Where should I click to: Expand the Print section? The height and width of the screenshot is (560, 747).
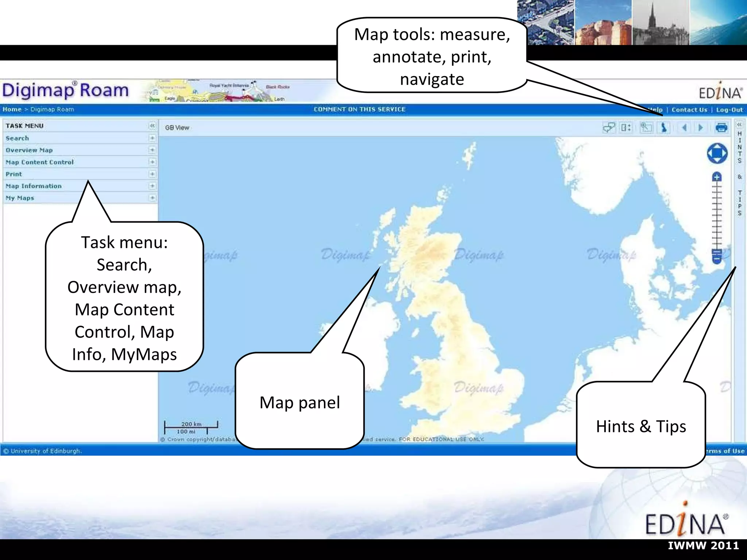tap(152, 174)
